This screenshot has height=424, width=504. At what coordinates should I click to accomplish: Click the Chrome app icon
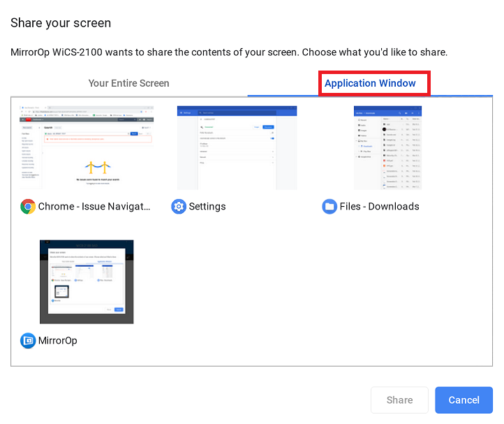coord(28,206)
